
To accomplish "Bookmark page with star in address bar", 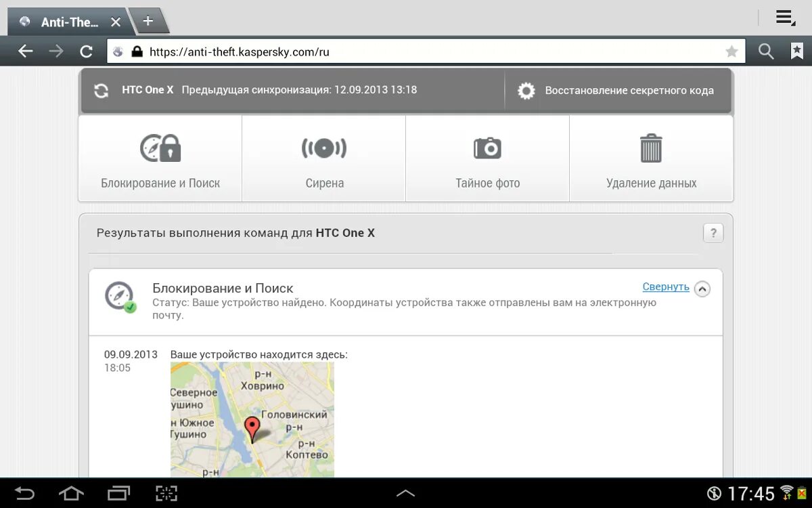I will [x=731, y=51].
